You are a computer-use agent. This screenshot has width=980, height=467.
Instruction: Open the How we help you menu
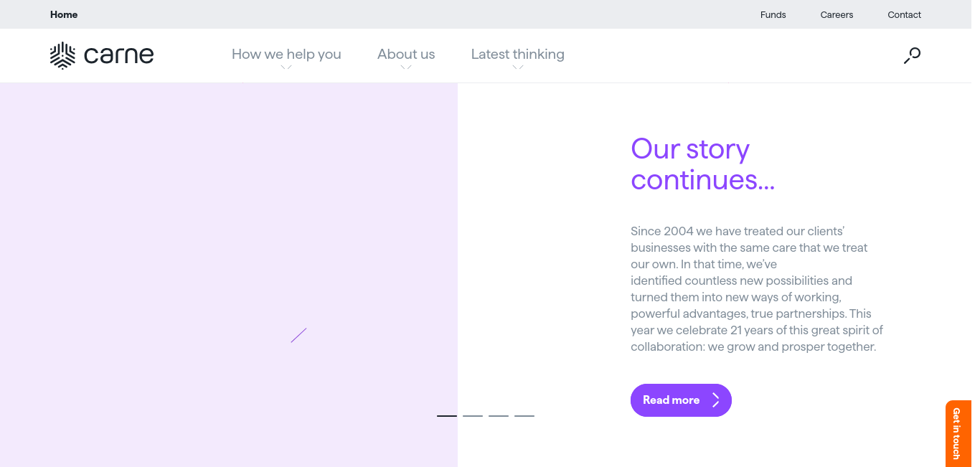pyautogui.click(x=286, y=55)
